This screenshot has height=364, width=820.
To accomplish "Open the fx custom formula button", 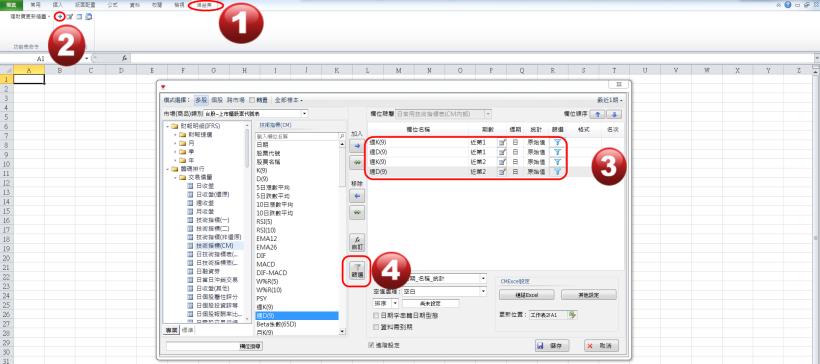I will pyautogui.click(x=357, y=242).
